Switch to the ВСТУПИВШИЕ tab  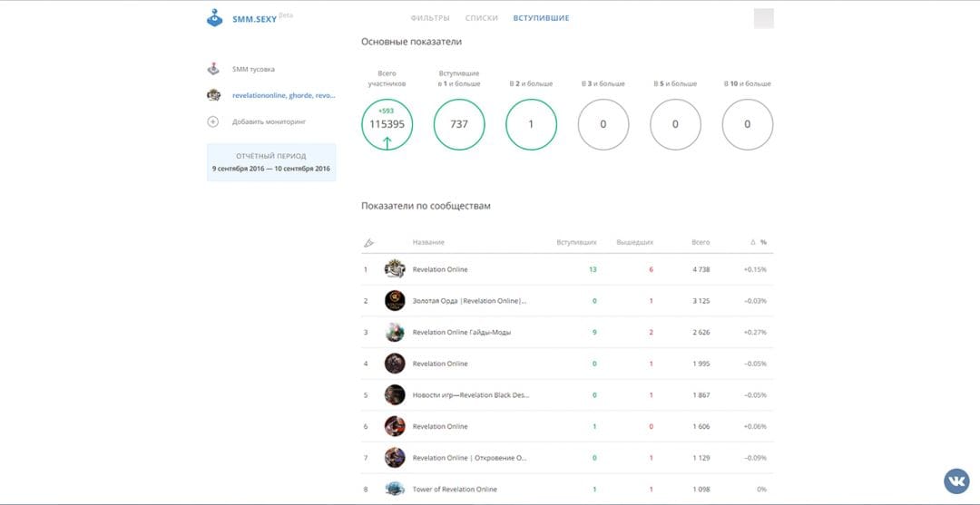[541, 18]
